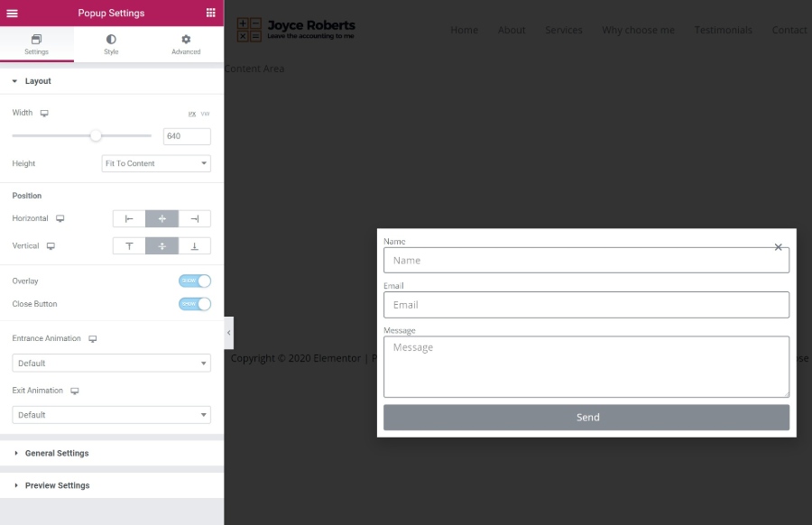Click the Entrance Animation device icon
The width and height of the screenshot is (812, 525).
[93, 338]
